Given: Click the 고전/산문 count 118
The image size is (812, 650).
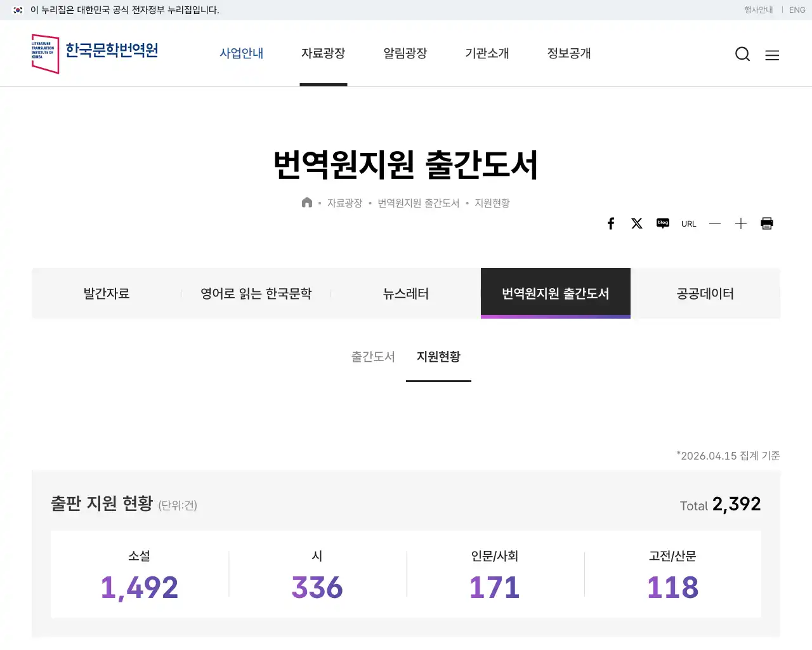Looking at the screenshot, I should pyautogui.click(x=672, y=587).
